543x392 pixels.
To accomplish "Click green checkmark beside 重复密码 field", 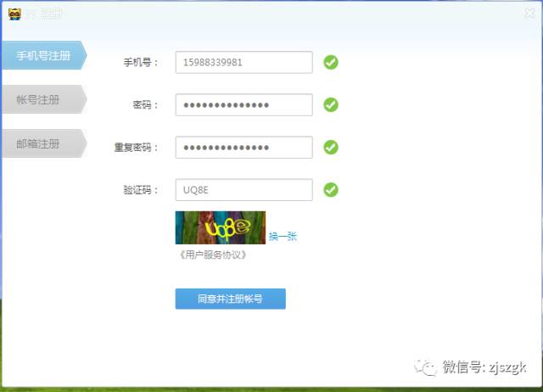I will [x=331, y=148].
